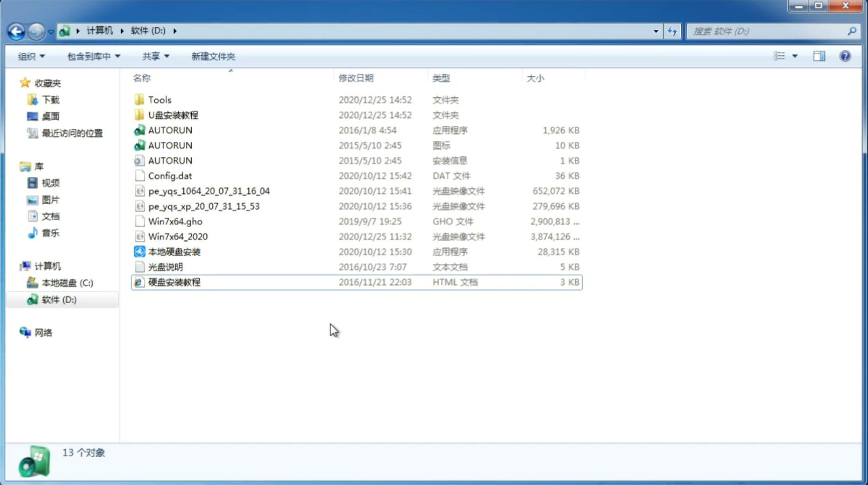Click the 新建文件夹 button

(x=213, y=56)
